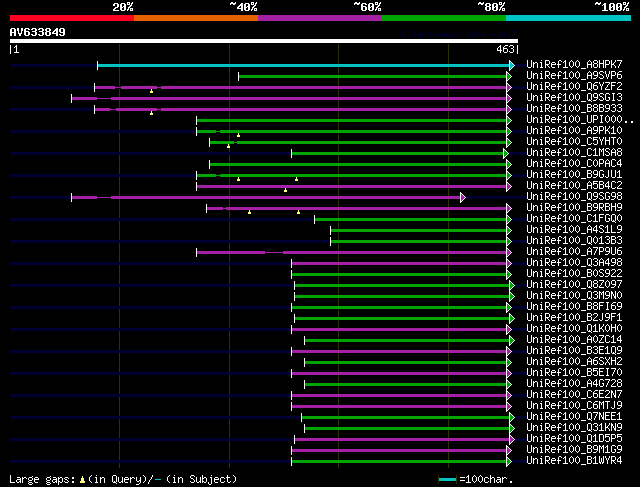
Task: Click the purple alignment bar for Q9SGI3
Action: click(x=289, y=98)
